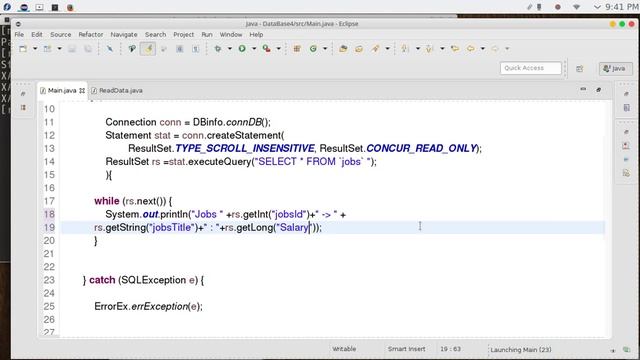Open the Run menu

pyautogui.click(x=207, y=35)
